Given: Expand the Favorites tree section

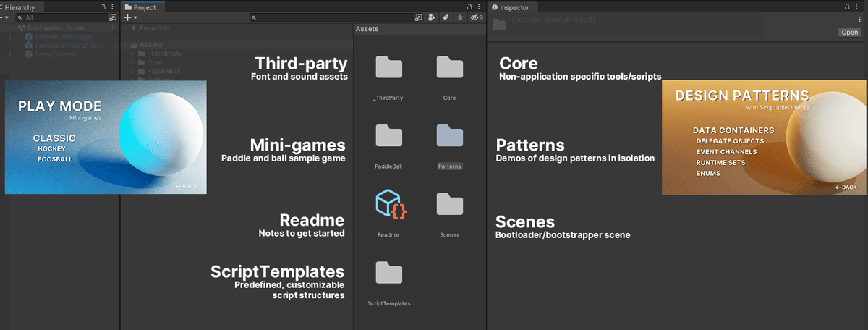Looking at the screenshot, I should click(125, 28).
